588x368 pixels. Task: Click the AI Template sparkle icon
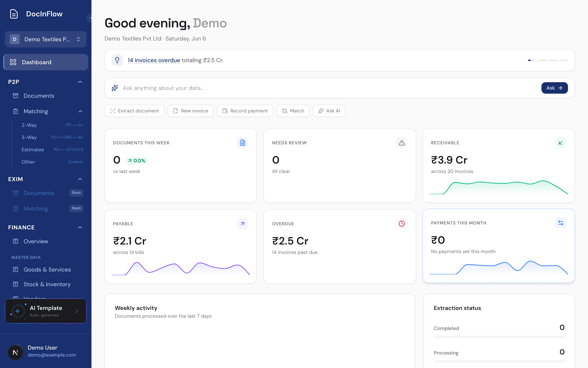tap(18, 311)
